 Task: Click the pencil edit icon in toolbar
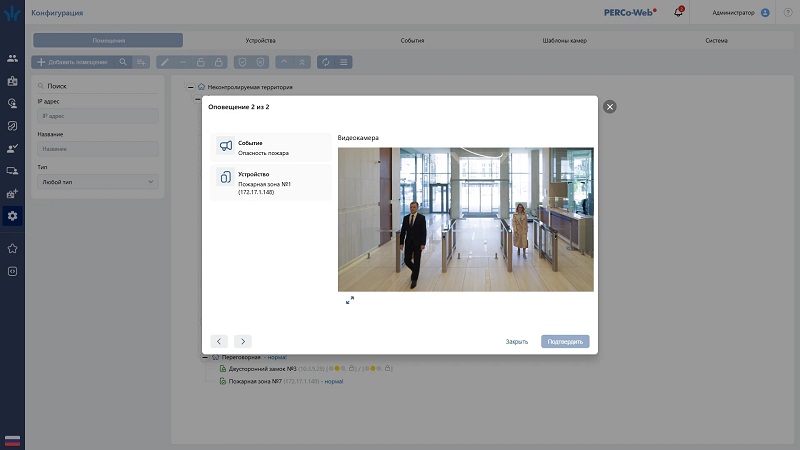coord(164,62)
